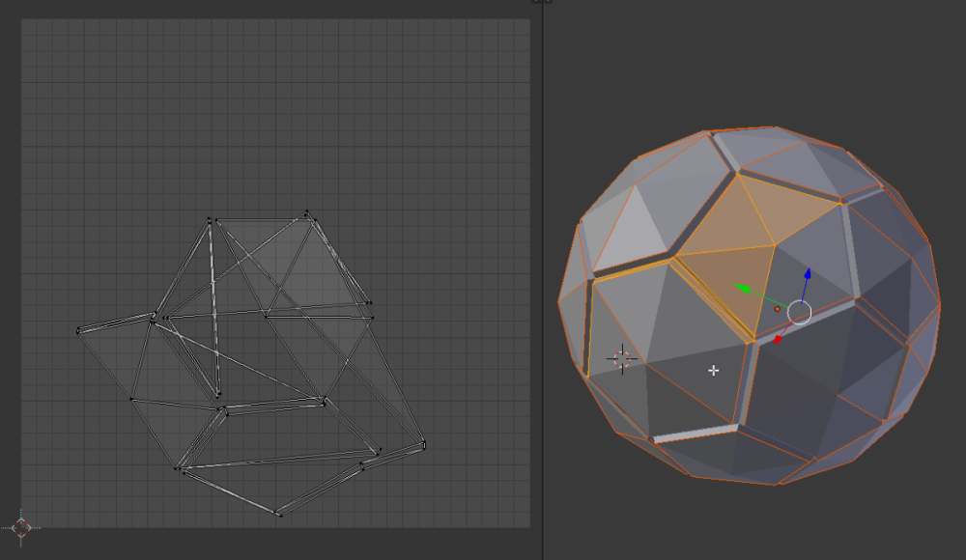Select the rightmost vertex of the UV mesh

[x=423, y=444]
